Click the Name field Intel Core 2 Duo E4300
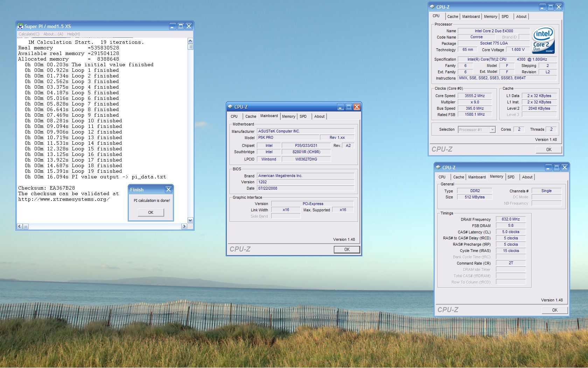 (x=494, y=31)
